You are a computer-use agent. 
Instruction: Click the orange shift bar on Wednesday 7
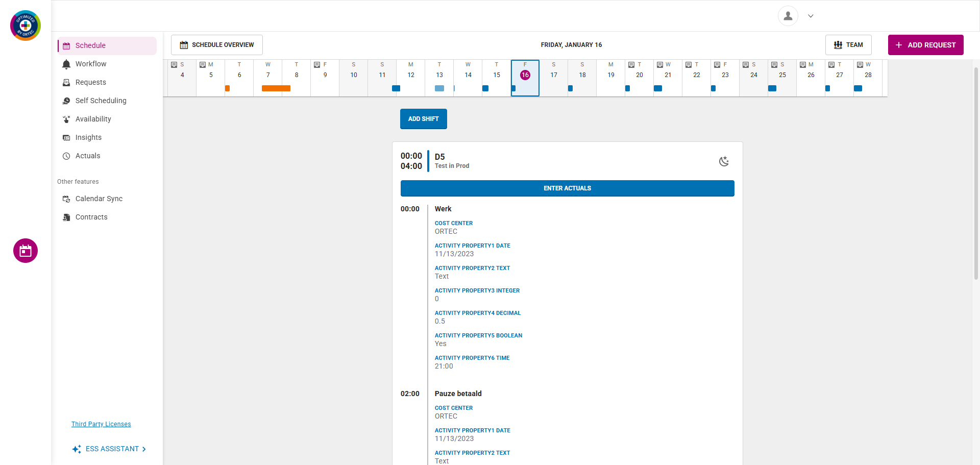click(x=276, y=88)
